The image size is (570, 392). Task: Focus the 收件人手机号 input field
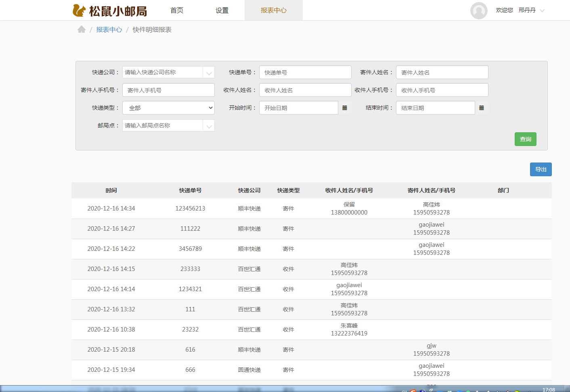coord(442,90)
